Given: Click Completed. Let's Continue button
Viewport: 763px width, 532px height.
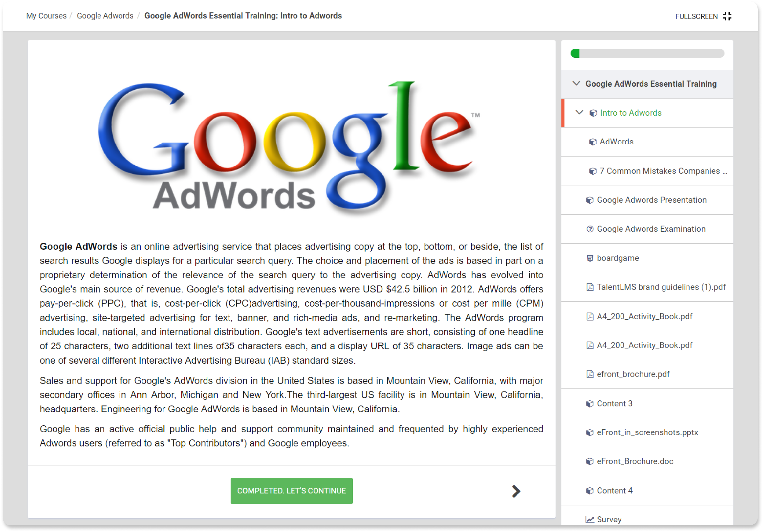Looking at the screenshot, I should point(292,491).
